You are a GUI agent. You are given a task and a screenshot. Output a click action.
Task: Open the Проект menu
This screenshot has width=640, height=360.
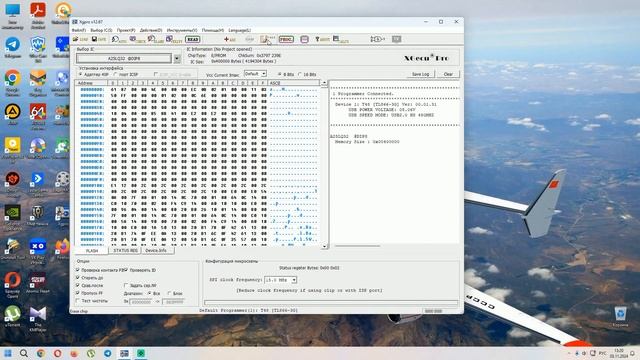(126, 30)
